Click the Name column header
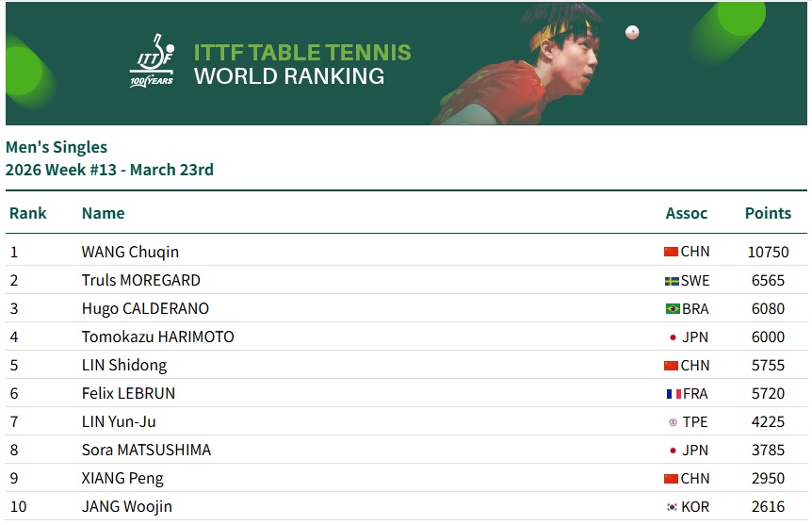Image resolution: width=812 pixels, height=525 pixels. [x=103, y=213]
